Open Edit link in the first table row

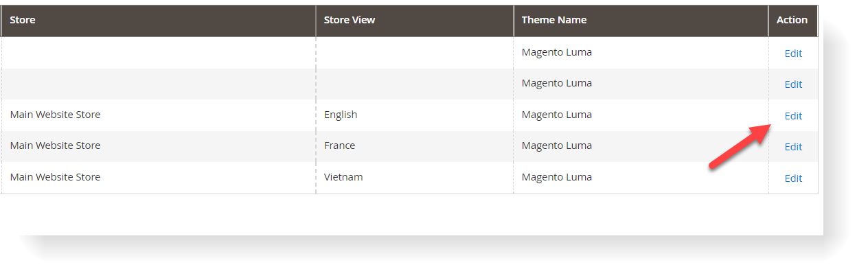tap(793, 53)
